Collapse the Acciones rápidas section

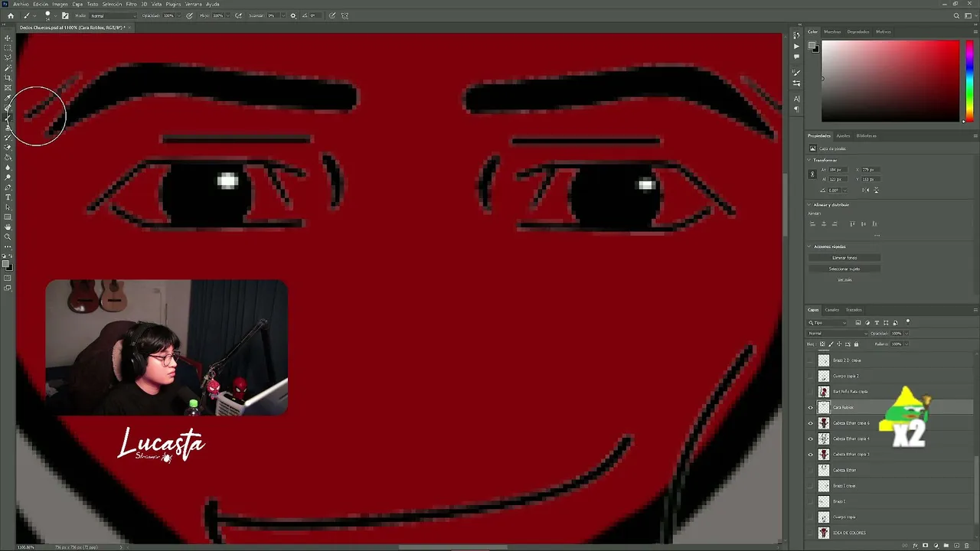810,246
